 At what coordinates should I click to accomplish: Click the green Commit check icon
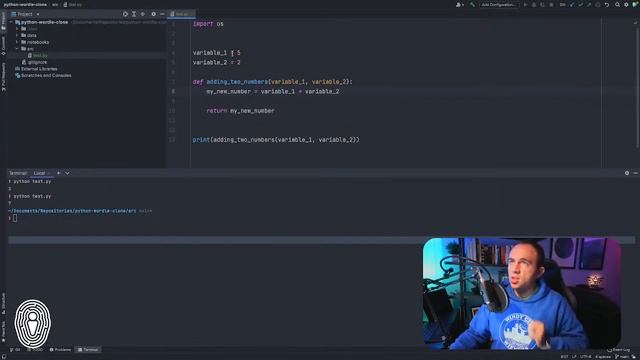click(580, 5)
